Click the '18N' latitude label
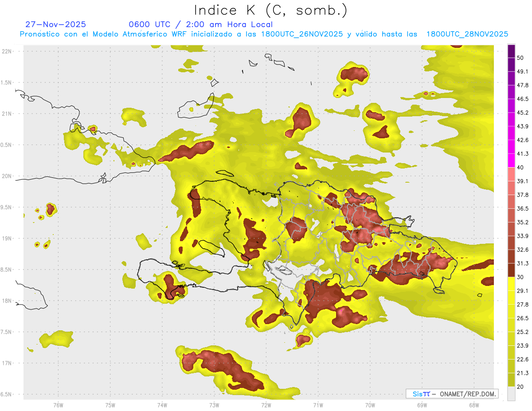Image resolution: width=532 pixels, height=411 pixels. pos(7,301)
